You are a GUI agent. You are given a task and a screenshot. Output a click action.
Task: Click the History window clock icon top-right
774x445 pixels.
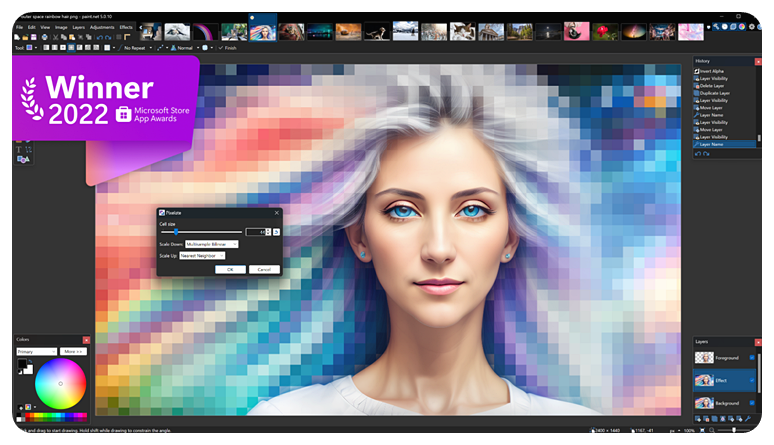pos(725,27)
